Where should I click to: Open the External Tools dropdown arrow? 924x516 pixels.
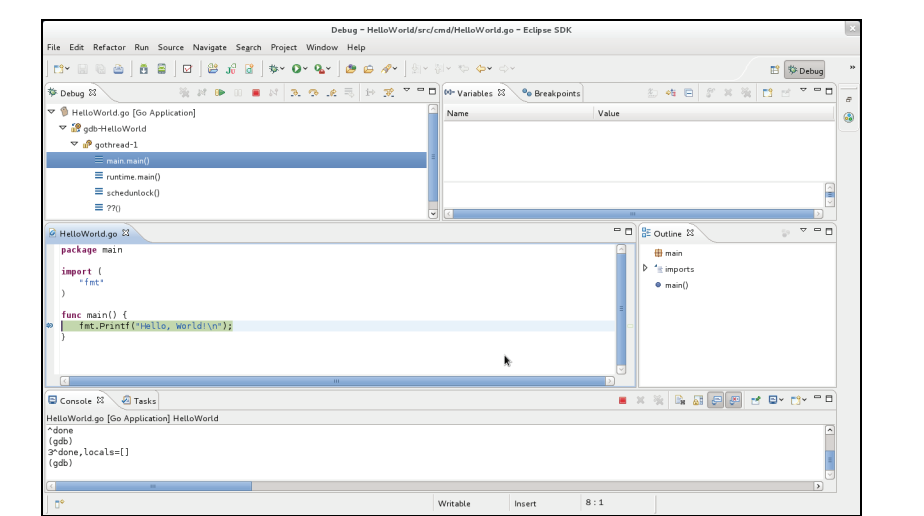click(328, 69)
